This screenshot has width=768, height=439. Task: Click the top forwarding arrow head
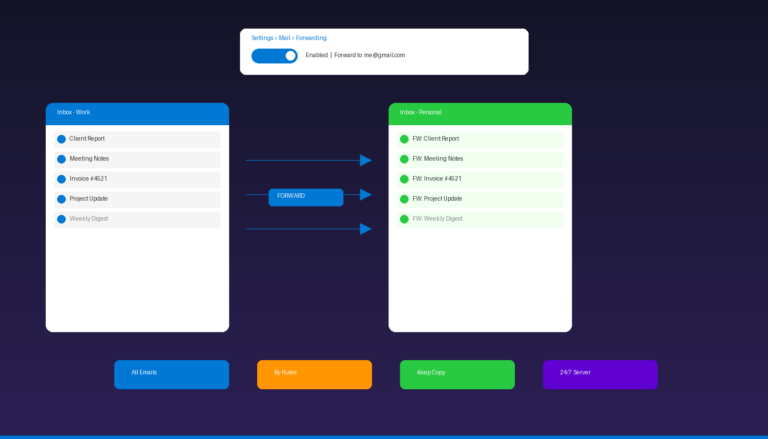point(366,160)
